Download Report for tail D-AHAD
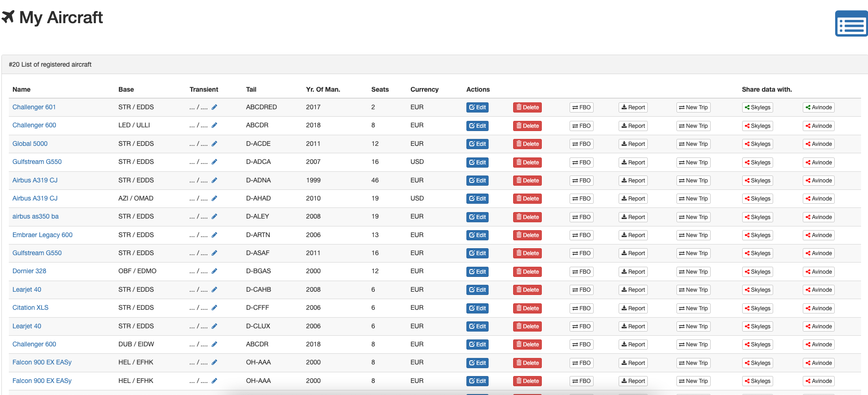This screenshot has width=868, height=395. point(632,199)
